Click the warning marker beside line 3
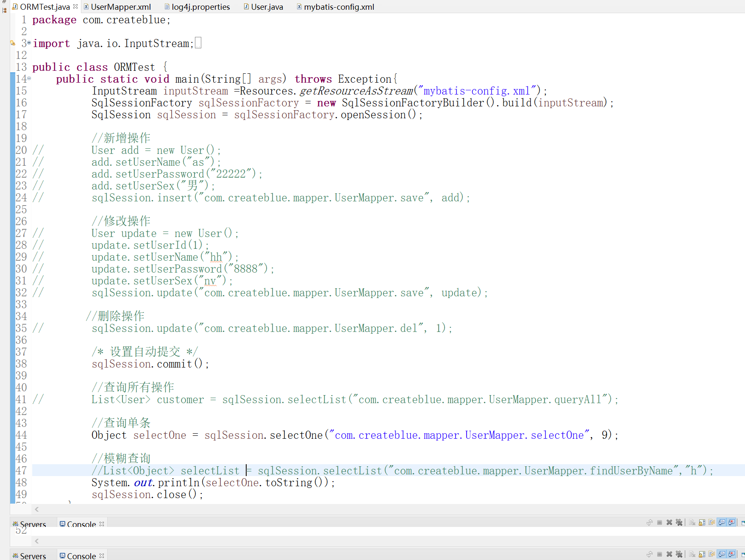 pos(13,43)
